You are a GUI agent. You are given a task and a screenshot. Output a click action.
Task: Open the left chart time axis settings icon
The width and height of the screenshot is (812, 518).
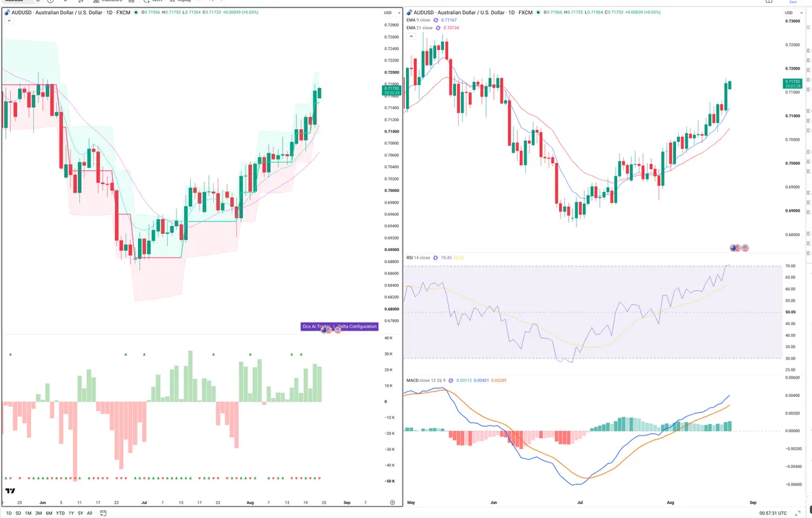click(x=392, y=502)
